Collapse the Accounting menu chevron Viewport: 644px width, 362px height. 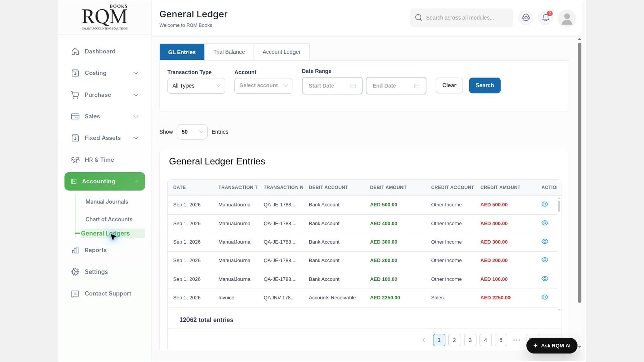point(137,181)
